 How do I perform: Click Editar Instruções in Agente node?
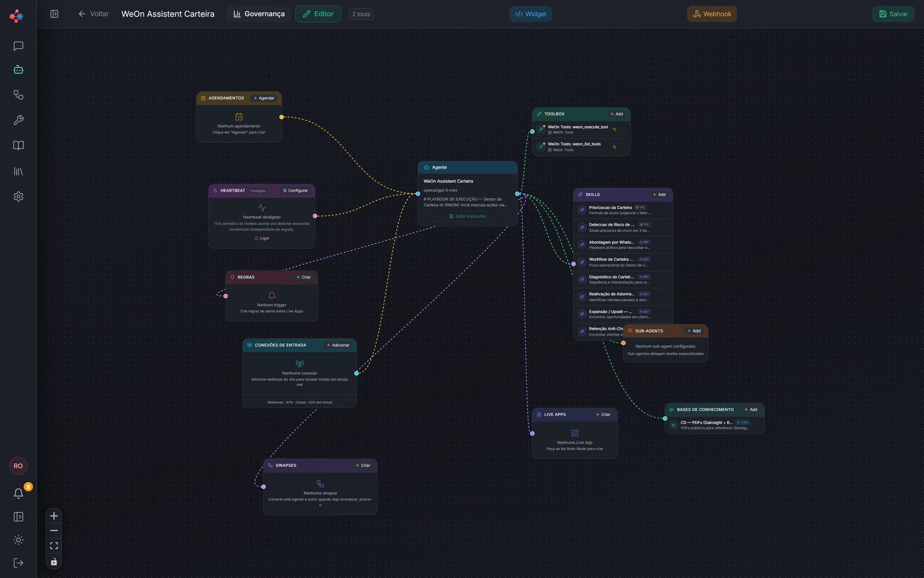pyautogui.click(x=467, y=216)
